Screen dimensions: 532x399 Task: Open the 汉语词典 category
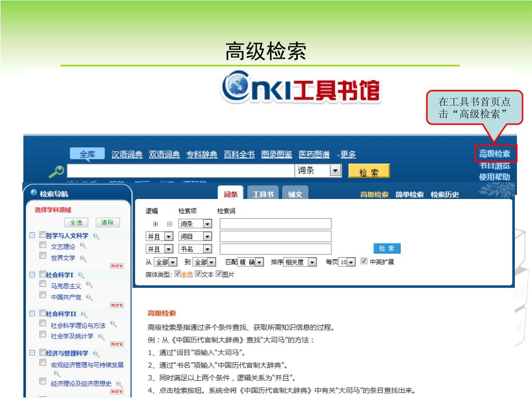127,154
